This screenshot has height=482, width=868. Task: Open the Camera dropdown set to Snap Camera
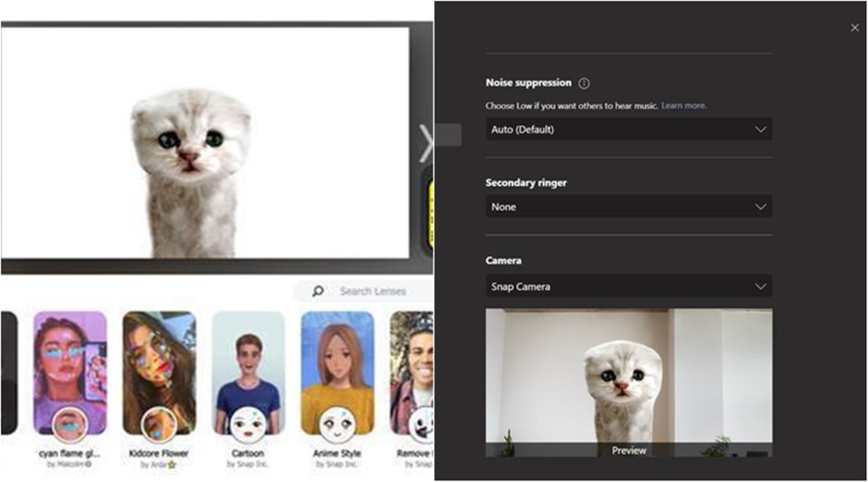pyautogui.click(x=629, y=286)
